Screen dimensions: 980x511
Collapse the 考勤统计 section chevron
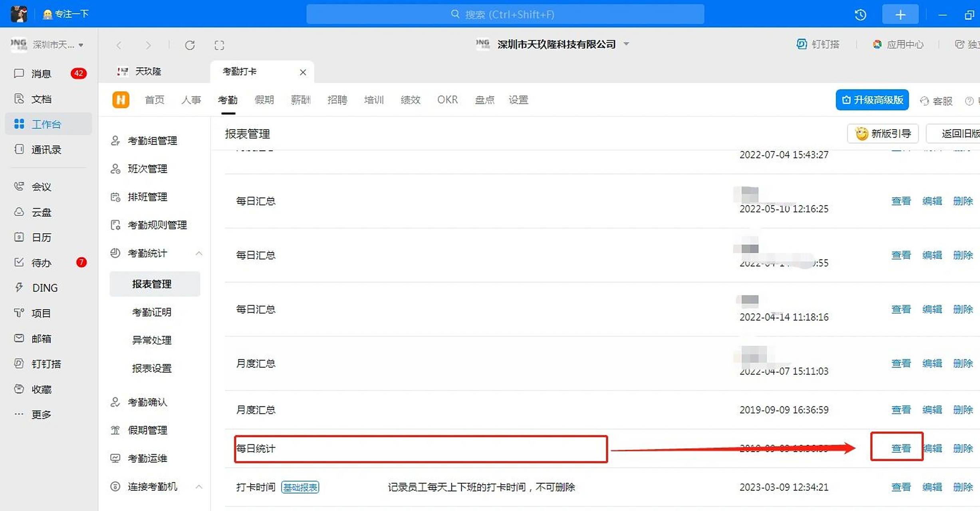point(199,253)
